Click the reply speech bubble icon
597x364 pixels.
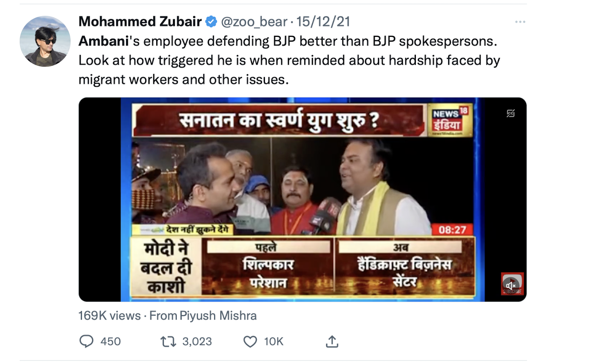(86, 341)
